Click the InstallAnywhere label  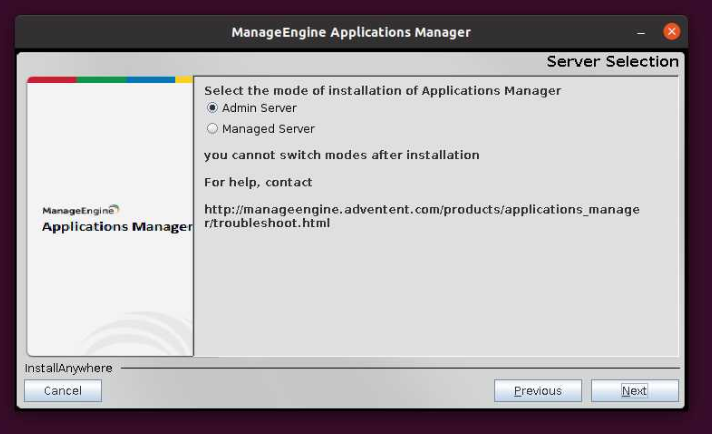click(x=68, y=368)
